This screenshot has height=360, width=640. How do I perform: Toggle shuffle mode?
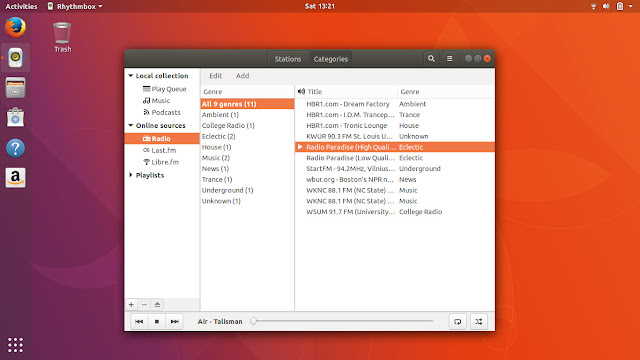(479, 322)
